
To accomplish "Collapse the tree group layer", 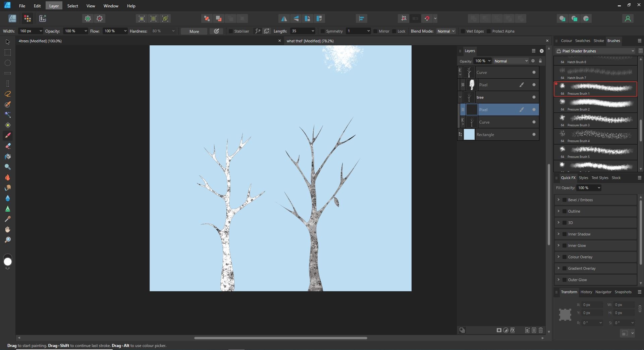I will 460,97.
